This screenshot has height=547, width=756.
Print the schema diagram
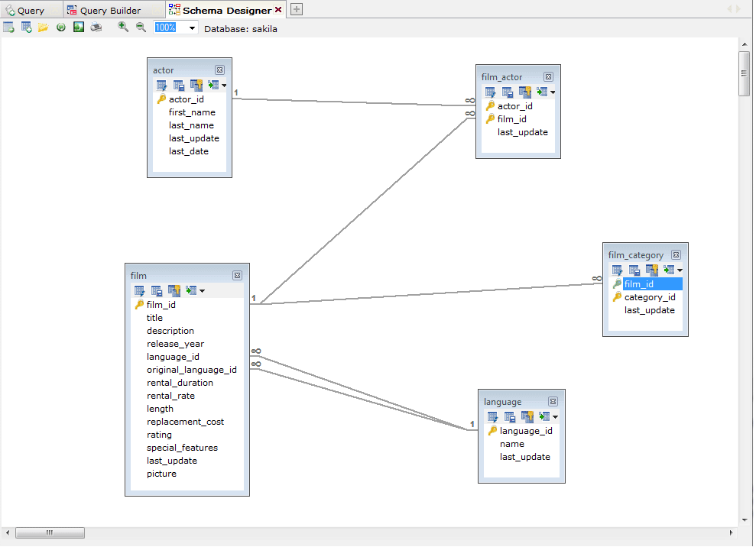95,27
